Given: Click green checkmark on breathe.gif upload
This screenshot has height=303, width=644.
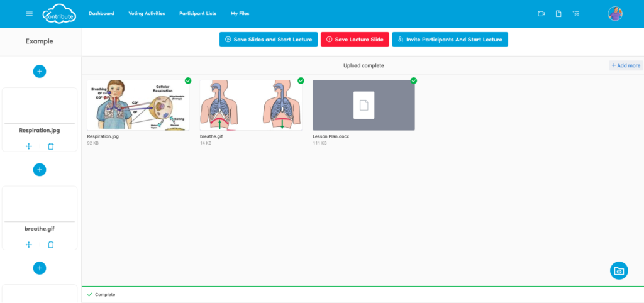Looking at the screenshot, I should pos(301,80).
